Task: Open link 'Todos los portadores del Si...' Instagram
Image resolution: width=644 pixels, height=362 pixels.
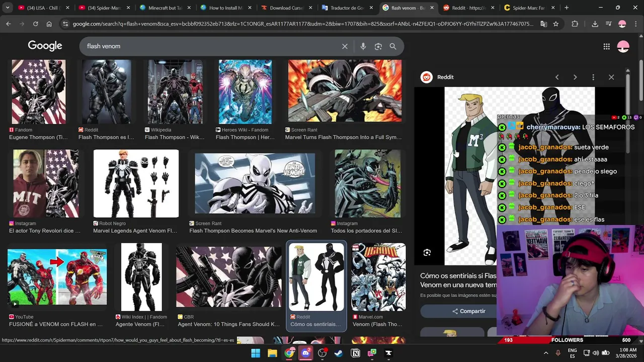Action: 365,231
